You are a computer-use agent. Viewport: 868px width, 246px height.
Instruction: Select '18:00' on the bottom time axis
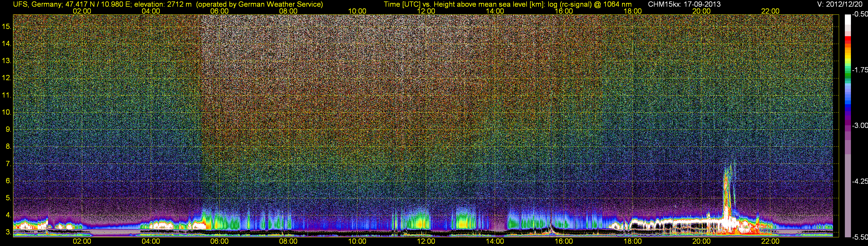click(632, 241)
